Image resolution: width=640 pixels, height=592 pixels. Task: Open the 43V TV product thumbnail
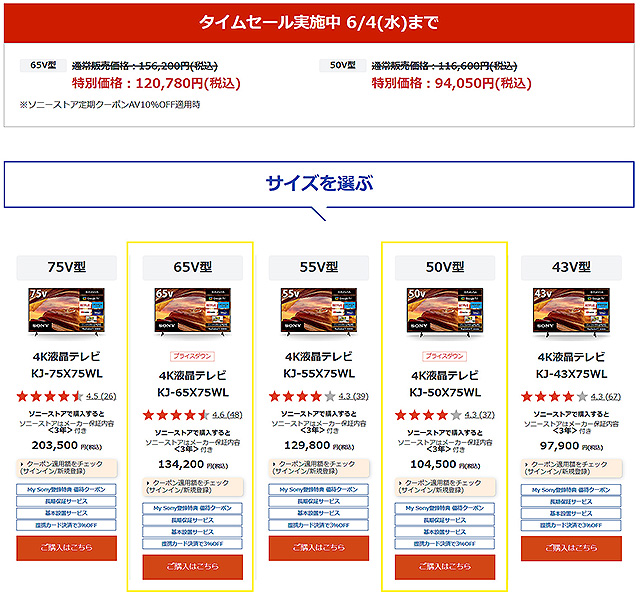pyautogui.click(x=571, y=312)
